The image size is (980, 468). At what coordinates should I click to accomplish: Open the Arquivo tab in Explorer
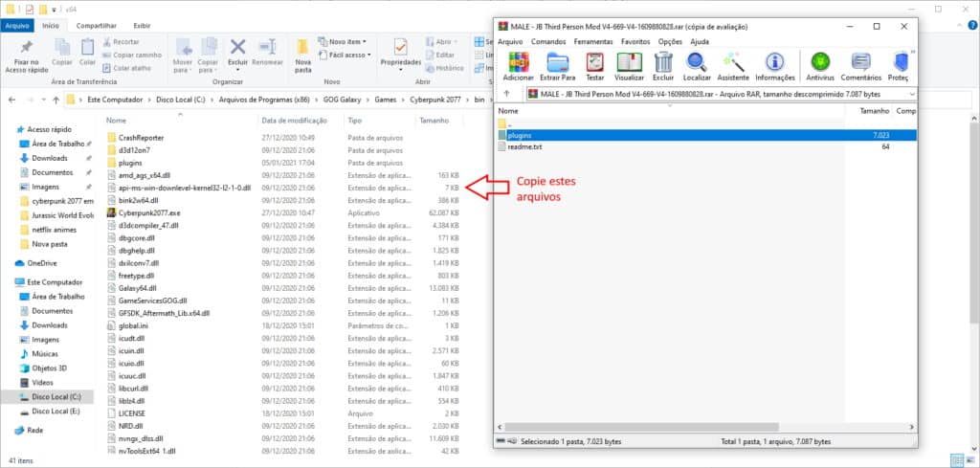point(17,26)
